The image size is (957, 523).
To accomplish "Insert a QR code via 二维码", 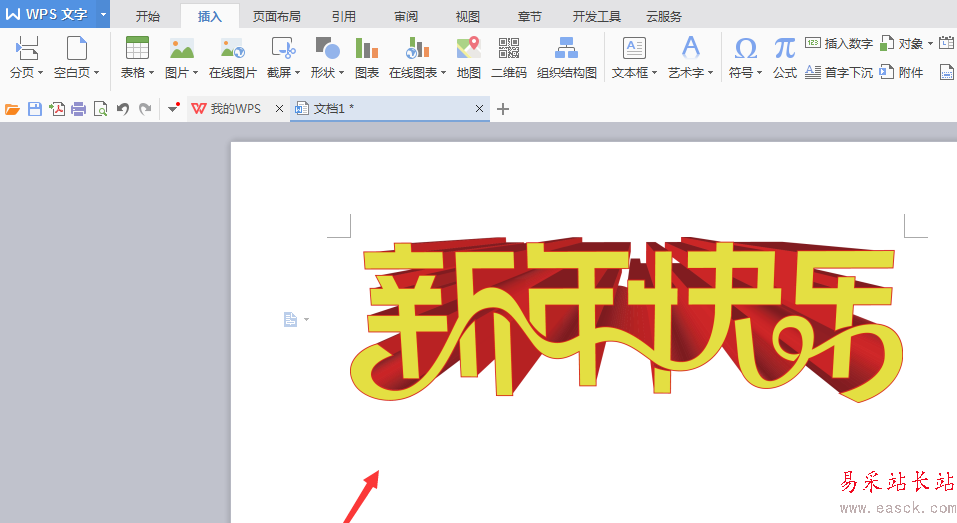I will (x=508, y=58).
